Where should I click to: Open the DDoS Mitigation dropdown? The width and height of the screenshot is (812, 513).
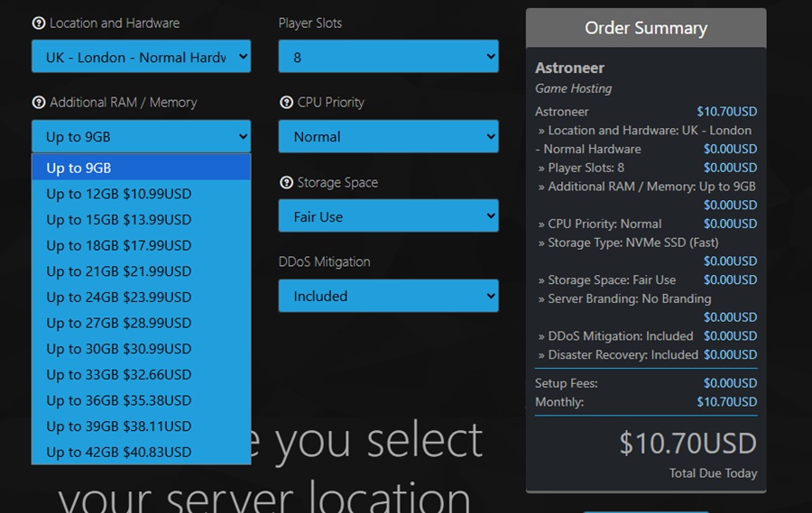(388, 296)
